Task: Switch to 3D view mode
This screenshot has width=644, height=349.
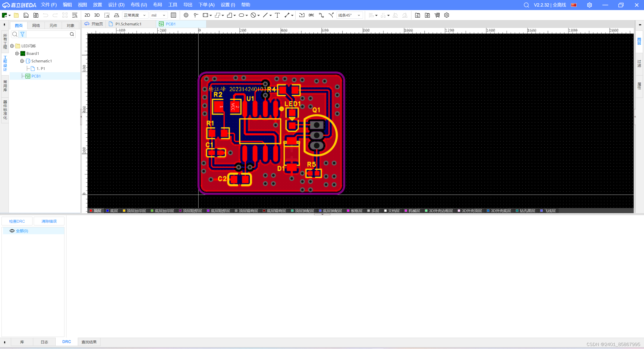Action: click(97, 15)
